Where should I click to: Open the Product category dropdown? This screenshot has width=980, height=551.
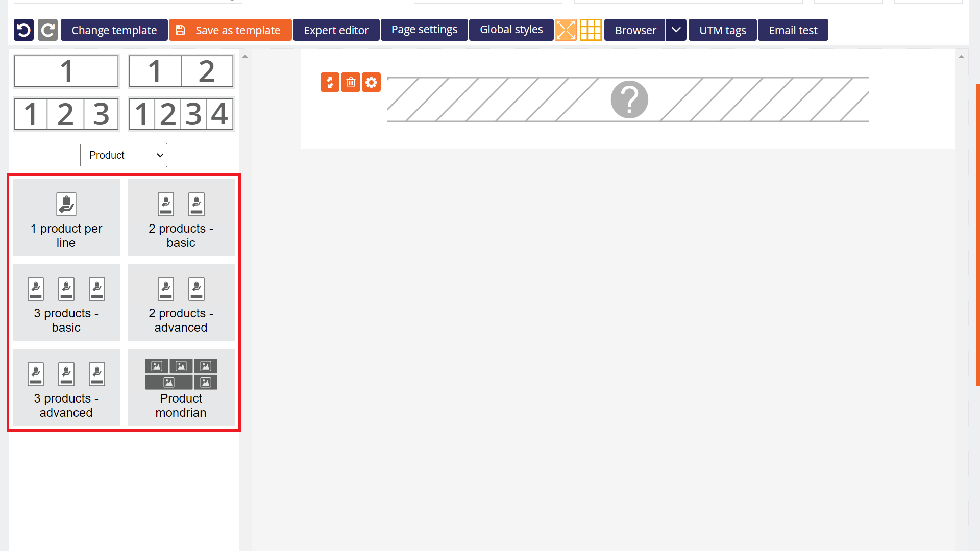pyautogui.click(x=124, y=155)
